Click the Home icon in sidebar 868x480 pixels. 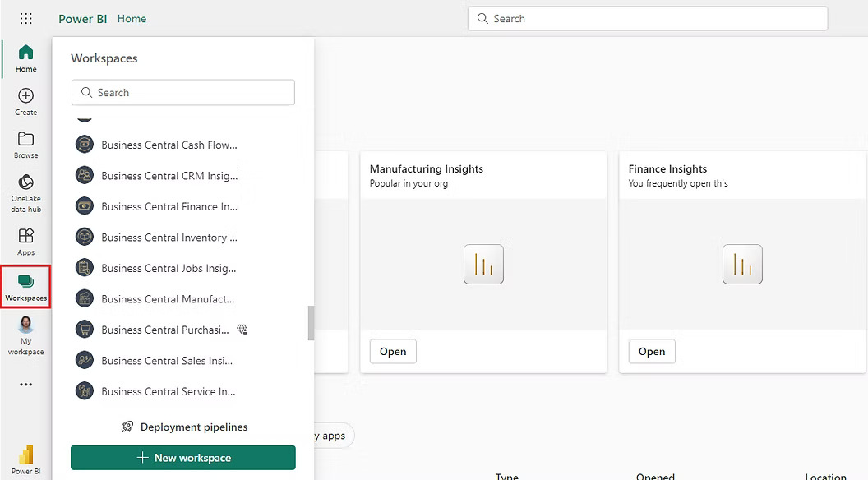coord(25,58)
